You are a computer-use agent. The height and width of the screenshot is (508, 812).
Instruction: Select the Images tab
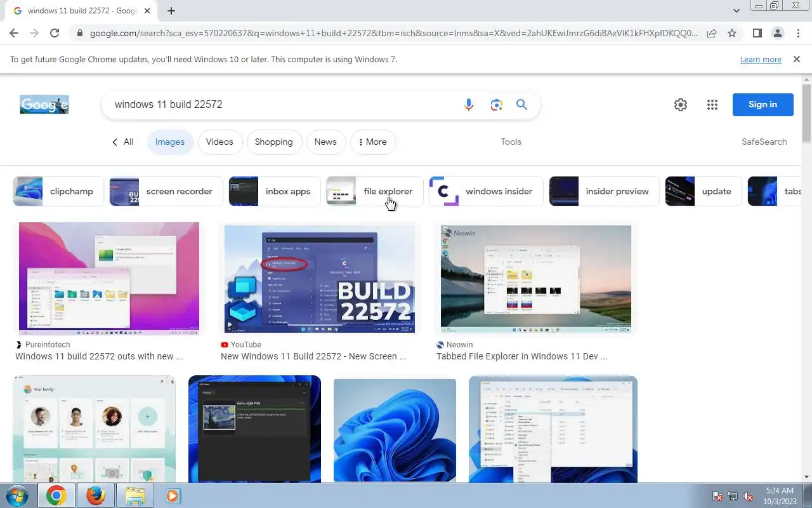tap(169, 142)
